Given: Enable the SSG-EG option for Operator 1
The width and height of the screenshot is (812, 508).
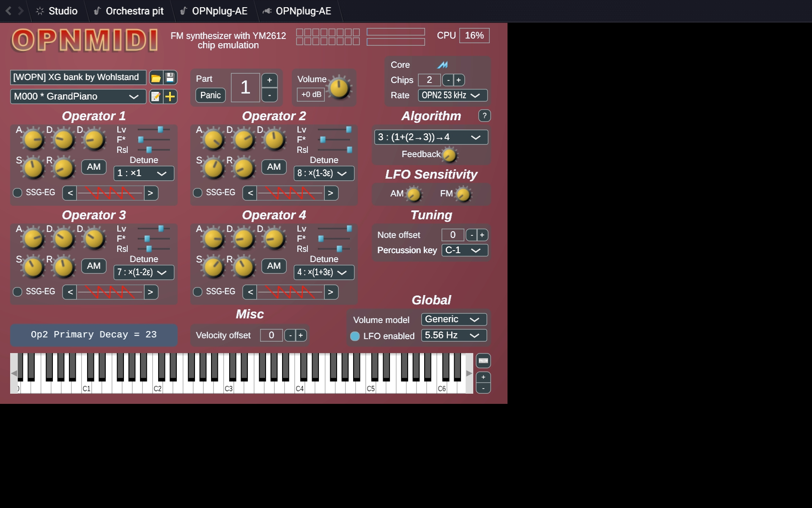Looking at the screenshot, I should click(x=17, y=193).
